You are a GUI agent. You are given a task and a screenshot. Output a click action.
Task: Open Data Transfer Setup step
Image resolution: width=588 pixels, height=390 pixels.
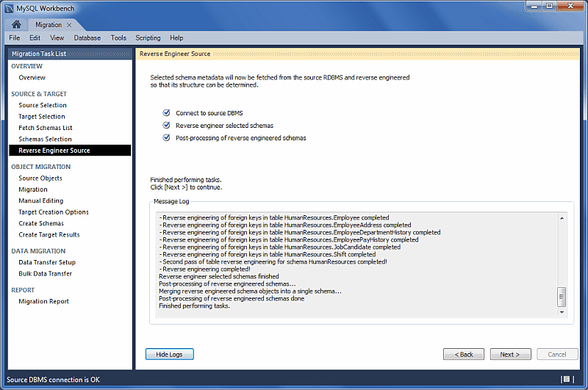click(47, 262)
